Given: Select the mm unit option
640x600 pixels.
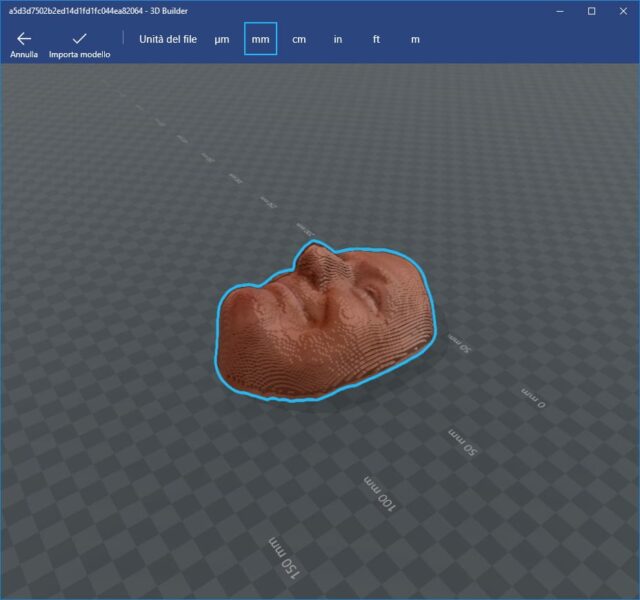Looking at the screenshot, I should tap(260, 39).
